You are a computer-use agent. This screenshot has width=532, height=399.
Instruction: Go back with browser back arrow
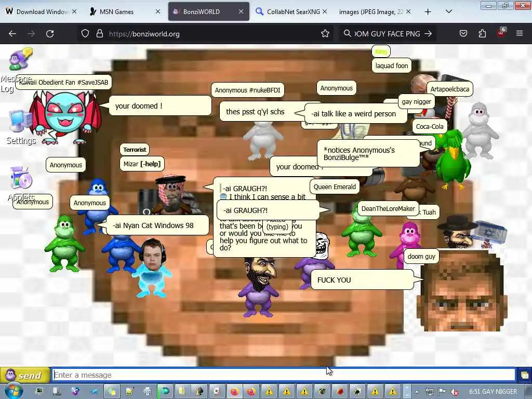tap(12, 34)
